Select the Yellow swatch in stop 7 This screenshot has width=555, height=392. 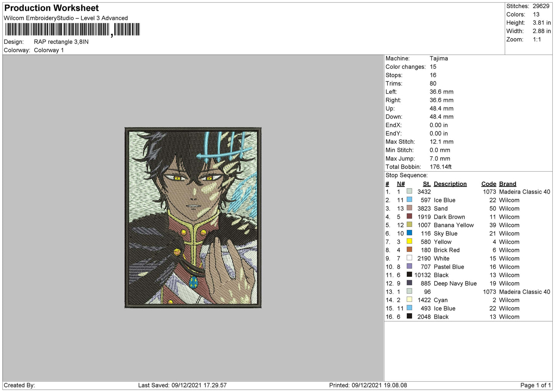pyautogui.click(x=409, y=241)
